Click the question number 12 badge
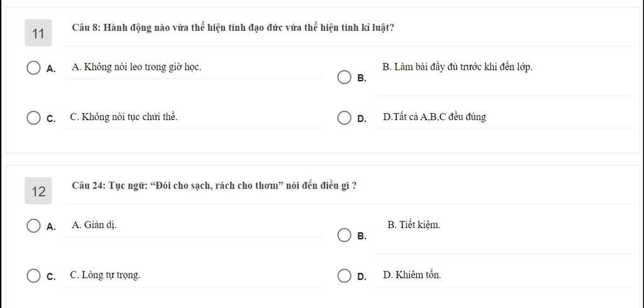 pos(38,191)
